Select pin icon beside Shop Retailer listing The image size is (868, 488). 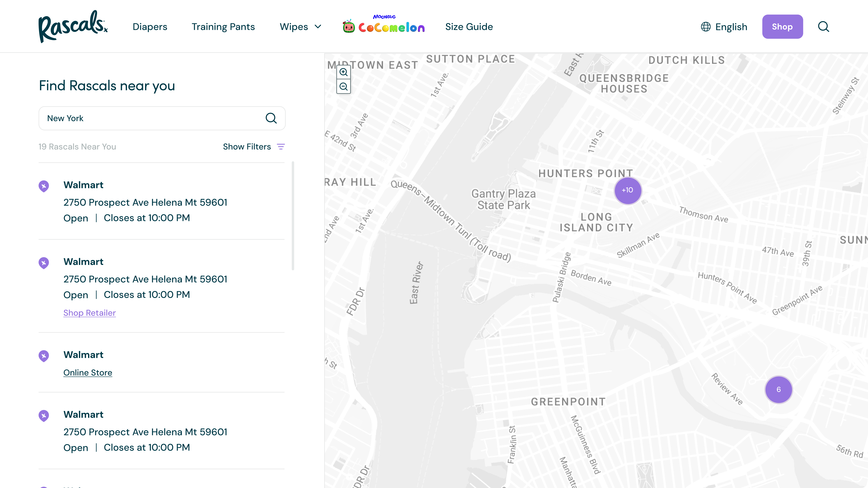pyautogui.click(x=44, y=263)
